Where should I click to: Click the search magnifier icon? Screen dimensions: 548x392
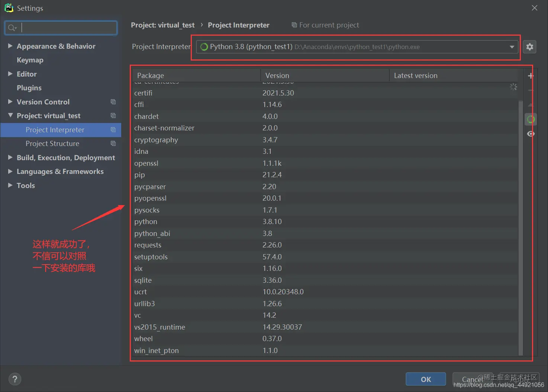12,28
